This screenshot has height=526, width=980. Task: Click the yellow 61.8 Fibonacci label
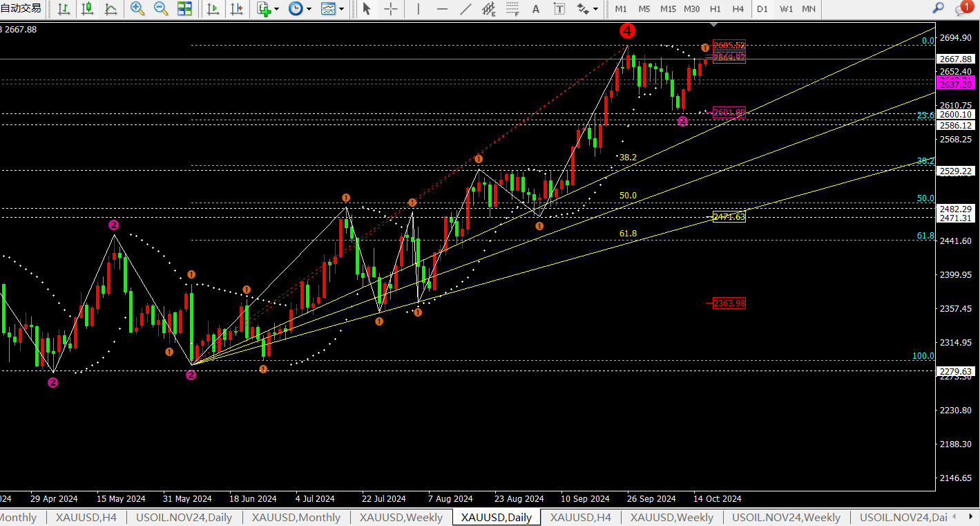tap(628, 234)
